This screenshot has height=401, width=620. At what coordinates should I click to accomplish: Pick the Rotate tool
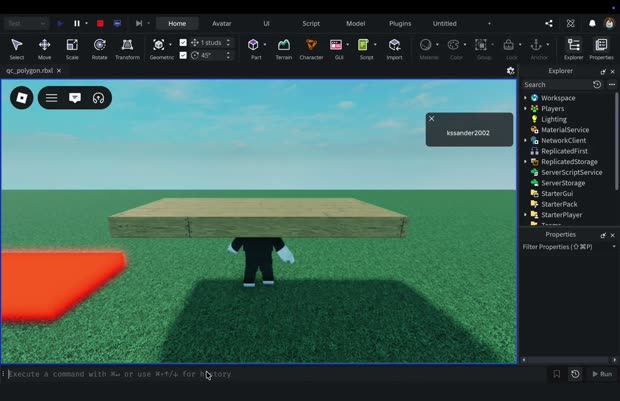coord(100,49)
